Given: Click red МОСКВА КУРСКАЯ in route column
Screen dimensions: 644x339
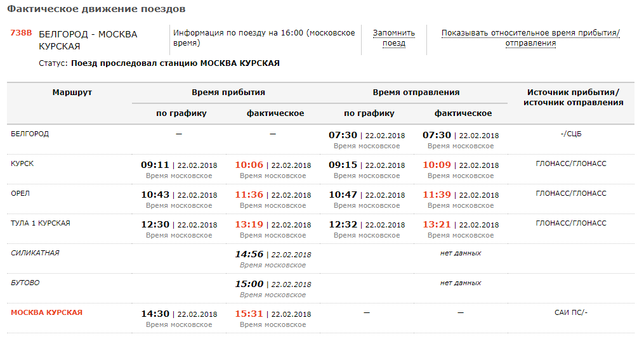Looking at the screenshot, I should pos(46,312).
